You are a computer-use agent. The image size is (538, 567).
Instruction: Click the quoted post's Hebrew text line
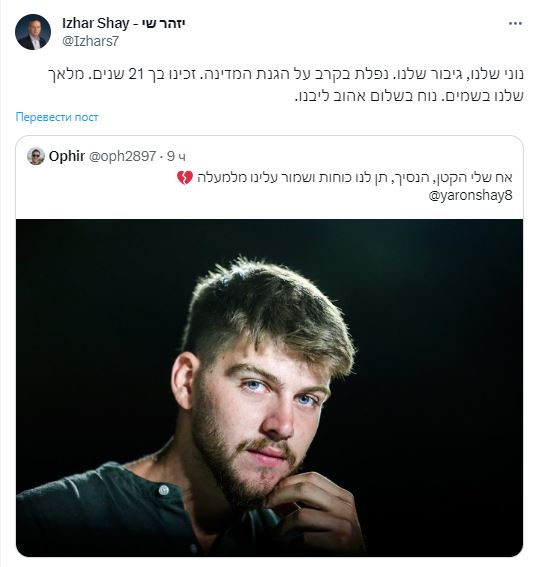coord(355,178)
